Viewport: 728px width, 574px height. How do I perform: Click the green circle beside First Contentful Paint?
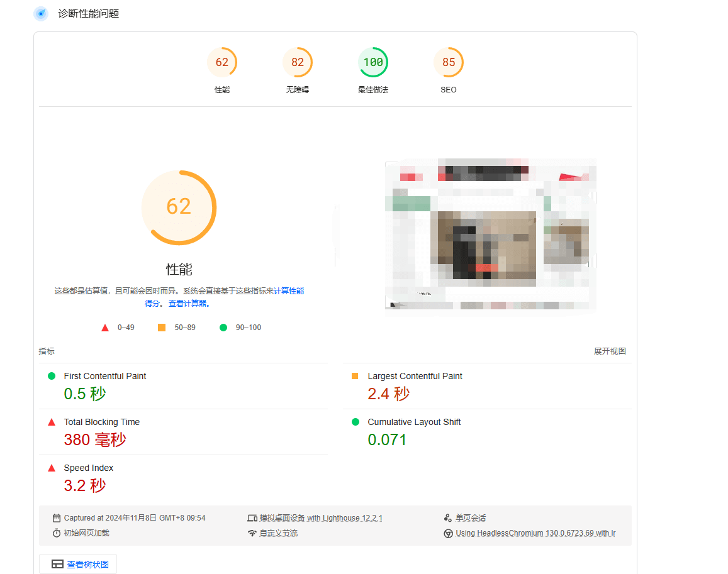(x=52, y=376)
